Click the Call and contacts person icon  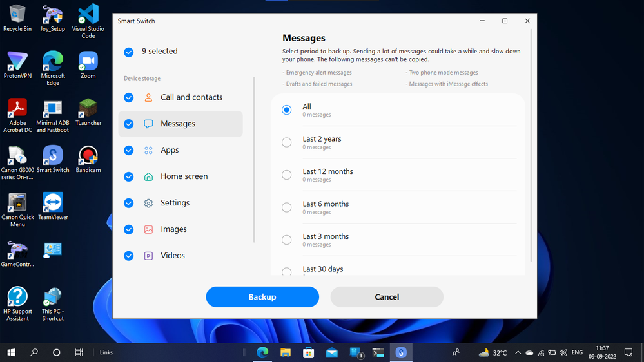[x=148, y=98]
